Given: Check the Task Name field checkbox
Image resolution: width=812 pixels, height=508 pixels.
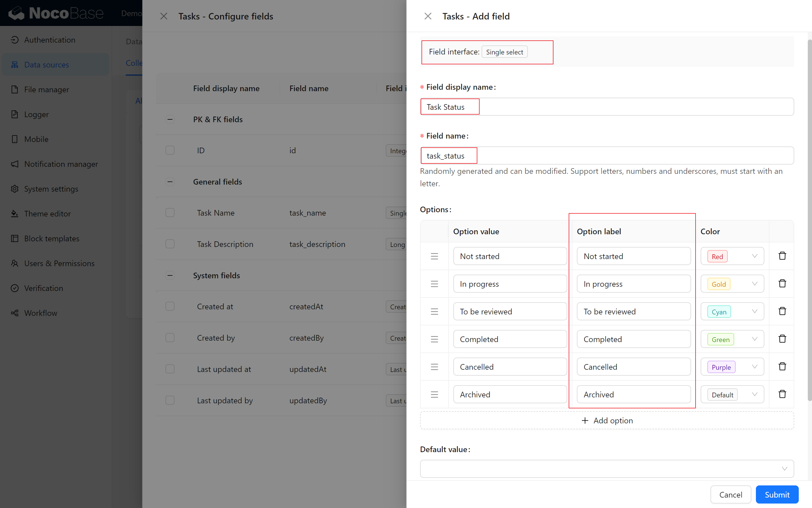Looking at the screenshot, I should coord(170,213).
